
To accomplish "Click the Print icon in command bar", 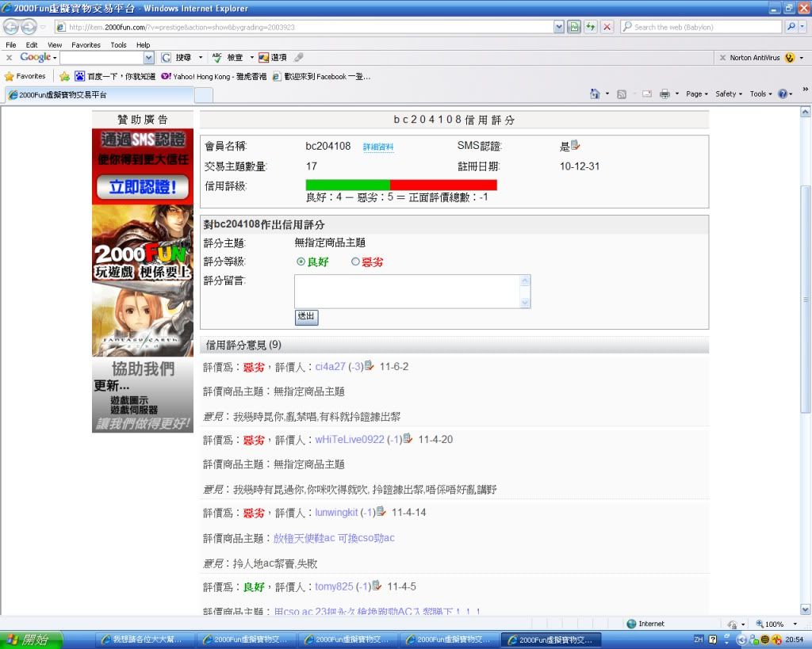I will pos(665,94).
